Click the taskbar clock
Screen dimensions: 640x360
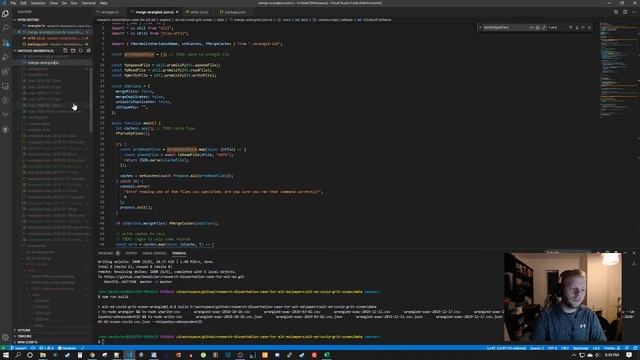point(611,355)
